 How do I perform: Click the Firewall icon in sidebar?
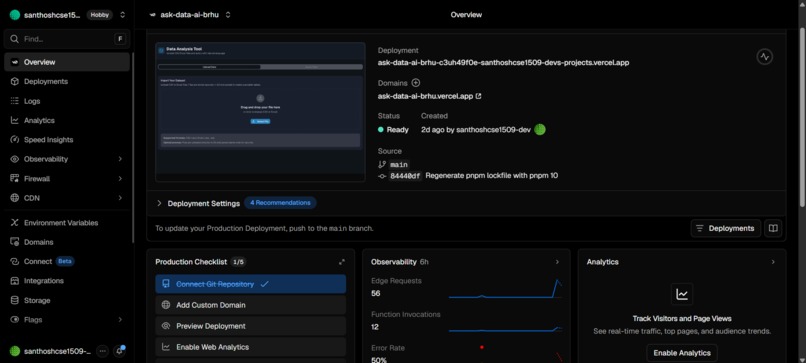(x=14, y=178)
